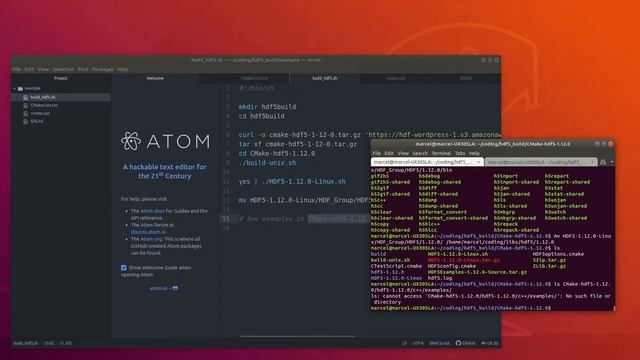Click the create.cpp file icon in tree

(26, 113)
